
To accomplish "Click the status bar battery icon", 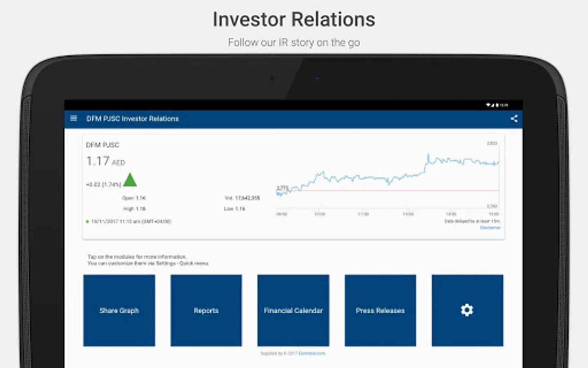I will point(497,105).
